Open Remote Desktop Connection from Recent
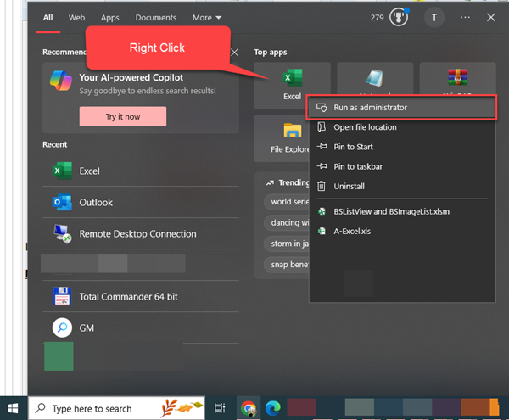Image resolution: width=509 pixels, height=420 pixels. pyautogui.click(x=137, y=234)
